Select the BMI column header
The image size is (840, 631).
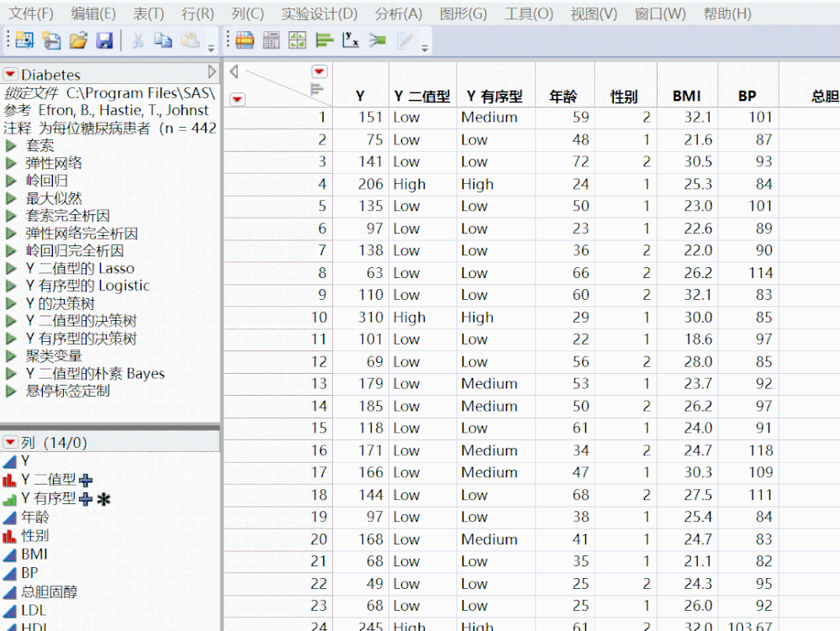(686, 97)
